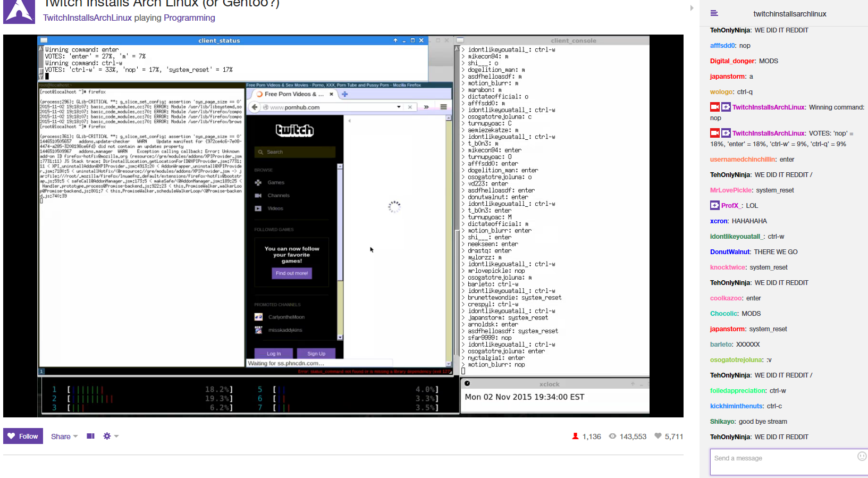The image size is (868, 478).
Task: Click the xclock date and time text
Action: coord(525,397)
